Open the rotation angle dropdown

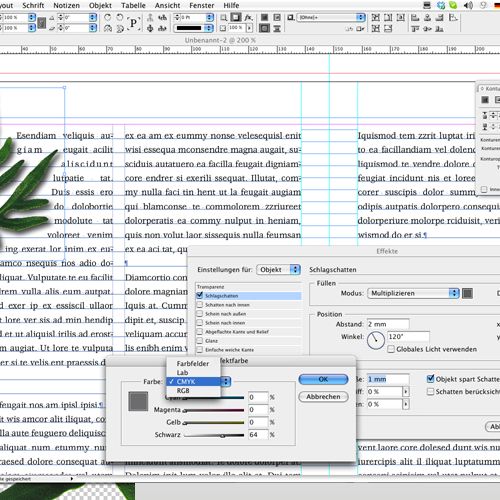93,17
